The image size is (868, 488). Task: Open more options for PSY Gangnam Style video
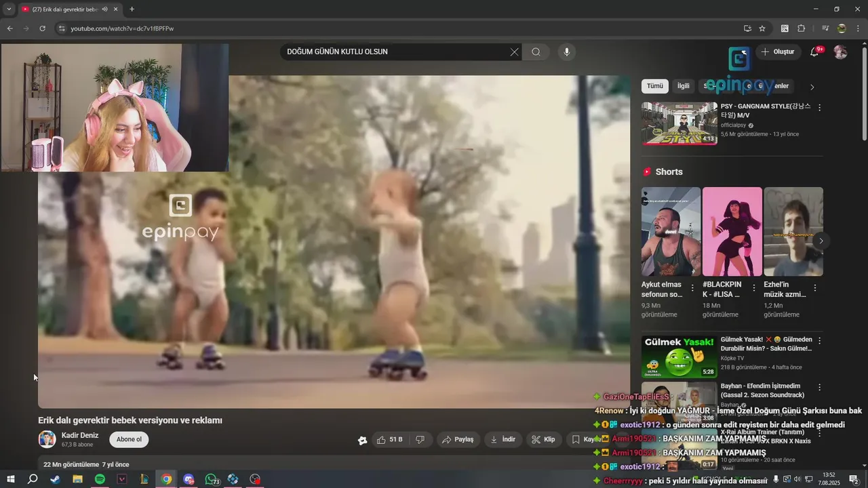point(819,107)
